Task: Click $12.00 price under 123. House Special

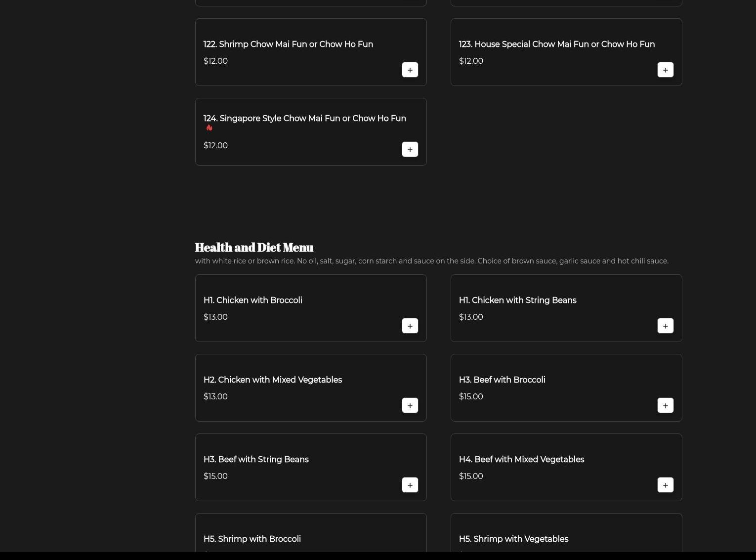Action: [x=471, y=61]
